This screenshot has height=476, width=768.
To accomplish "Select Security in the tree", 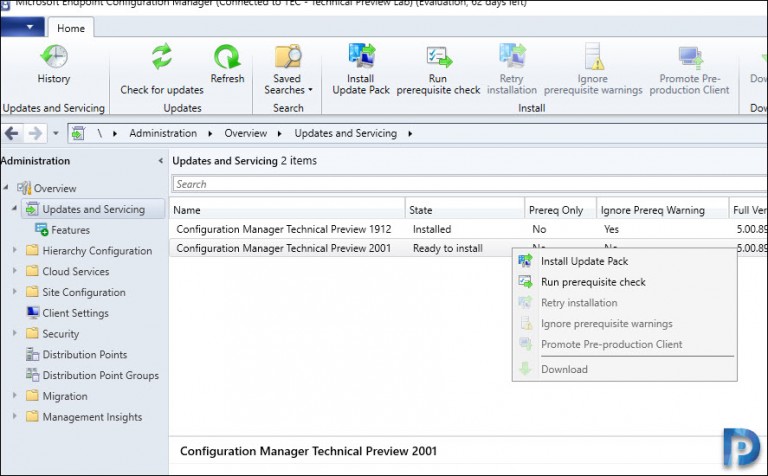I will 60,333.
